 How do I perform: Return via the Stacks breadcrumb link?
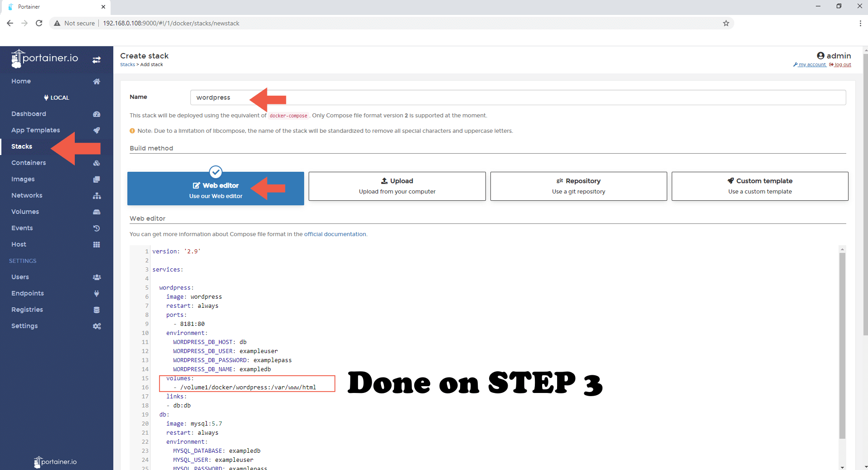pos(127,64)
